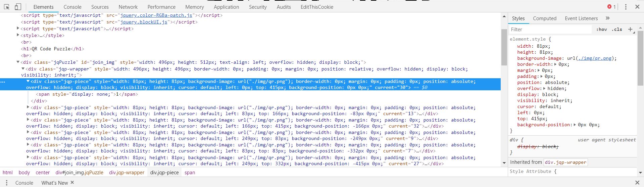Select div.jqp-wrapper breadcrumb
Screen dimensions: 644x187
point(127,173)
